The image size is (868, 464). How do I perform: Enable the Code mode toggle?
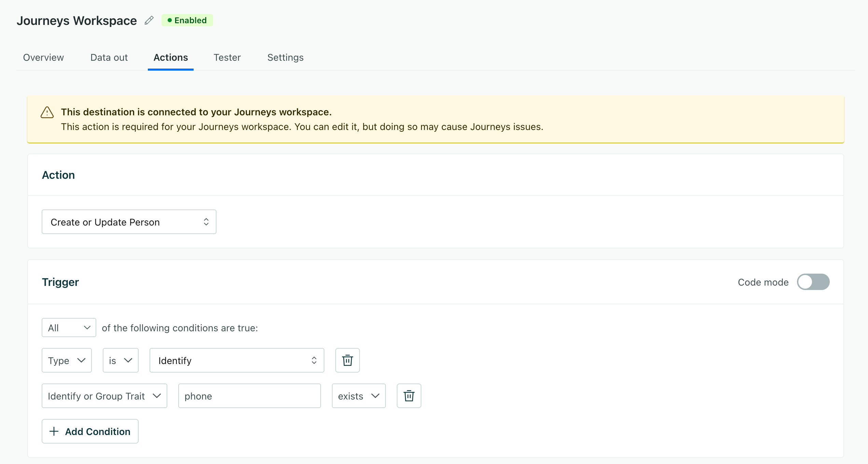pyautogui.click(x=813, y=282)
